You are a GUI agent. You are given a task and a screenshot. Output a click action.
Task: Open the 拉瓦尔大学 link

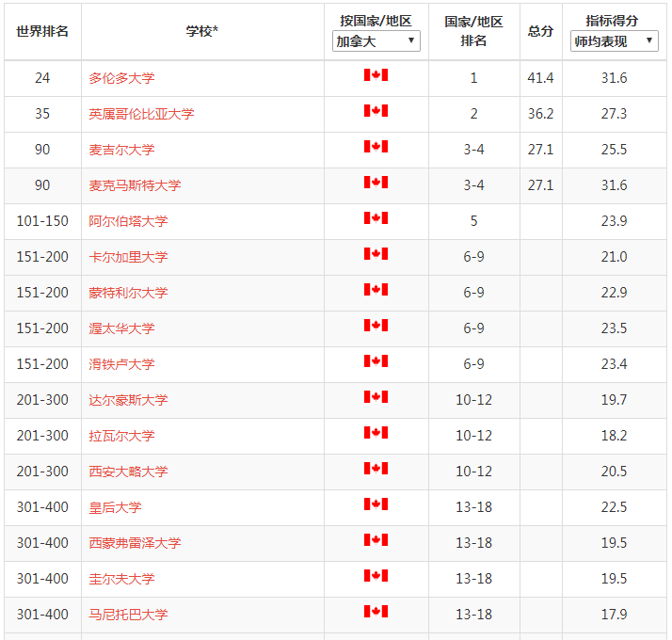pos(121,437)
